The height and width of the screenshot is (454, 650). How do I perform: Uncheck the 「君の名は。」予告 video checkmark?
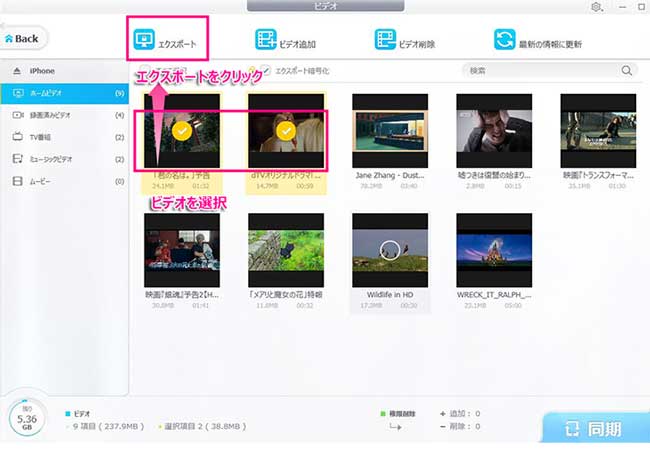pyautogui.click(x=182, y=131)
